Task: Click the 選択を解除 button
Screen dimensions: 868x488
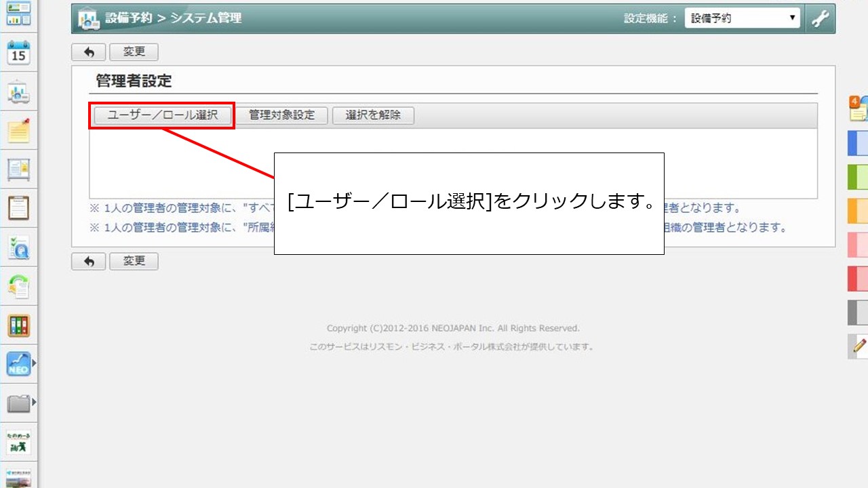Action: click(373, 115)
